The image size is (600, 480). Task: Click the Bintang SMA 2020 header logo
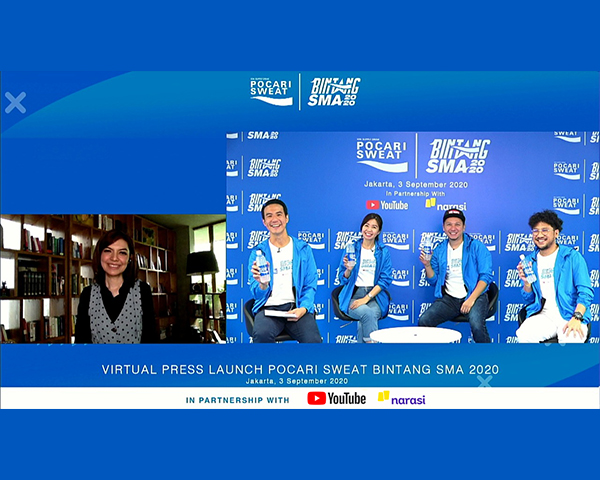(333, 91)
